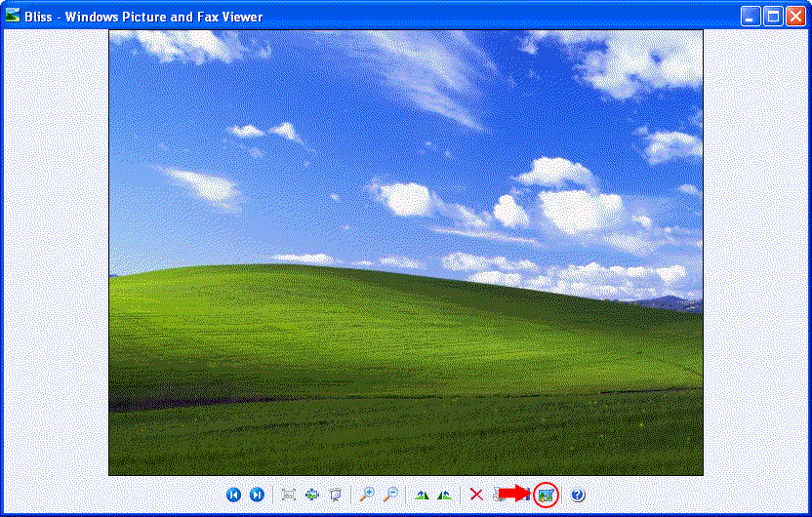Click the Best Fit icon

289,495
